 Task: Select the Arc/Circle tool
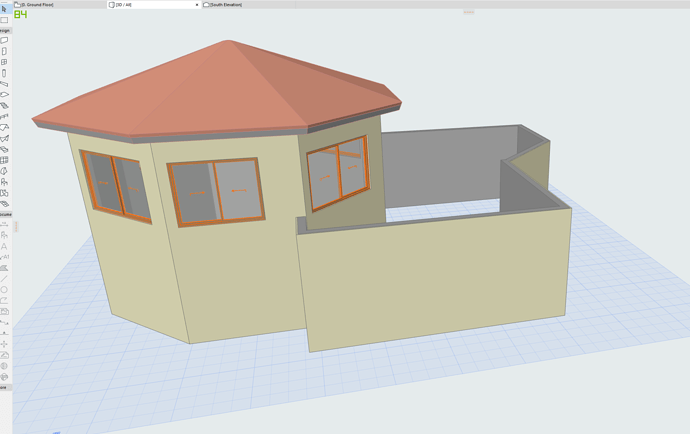4,290
